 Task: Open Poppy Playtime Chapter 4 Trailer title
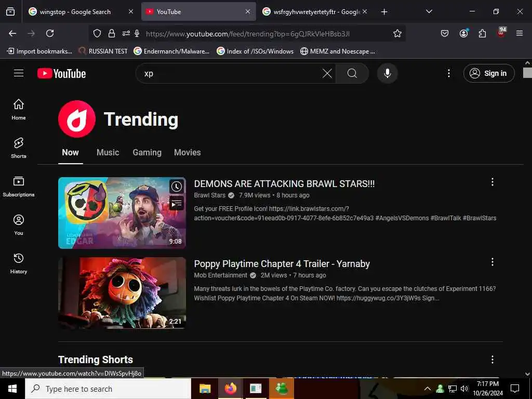[282, 263]
